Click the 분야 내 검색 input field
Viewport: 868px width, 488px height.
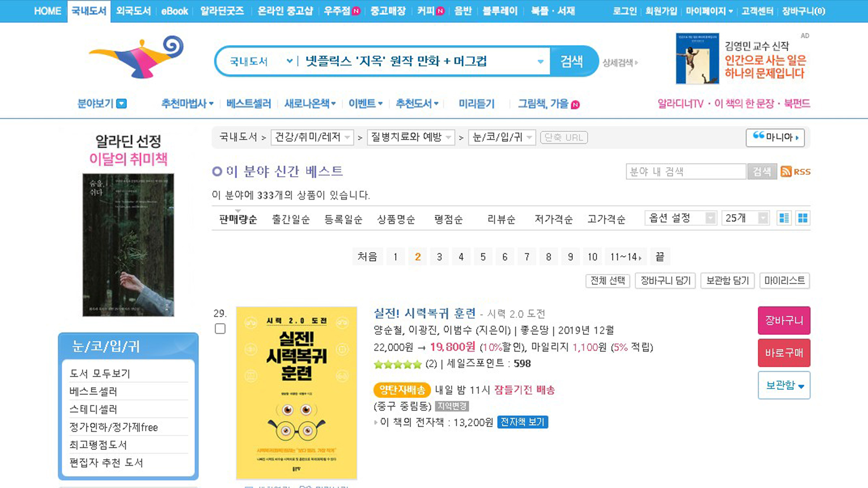click(686, 172)
